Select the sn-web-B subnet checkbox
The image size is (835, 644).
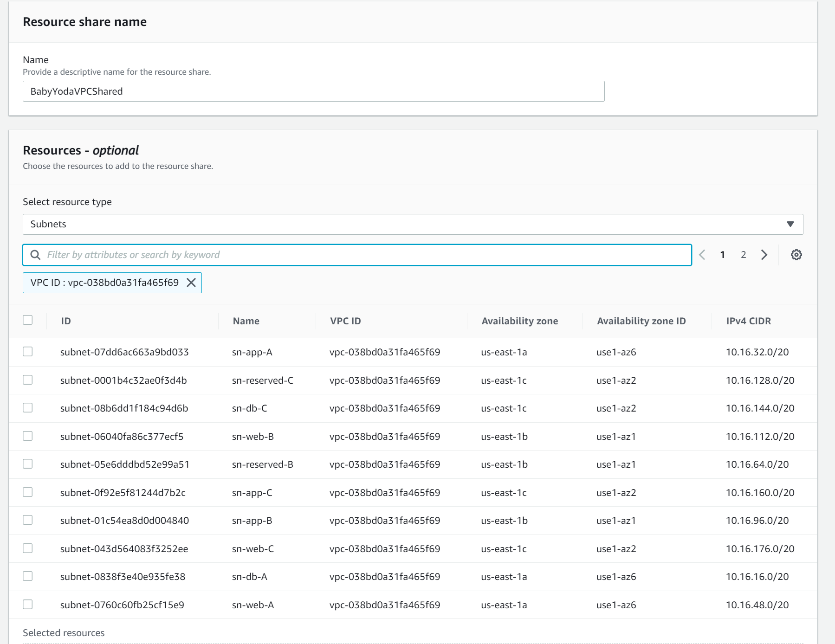28,436
